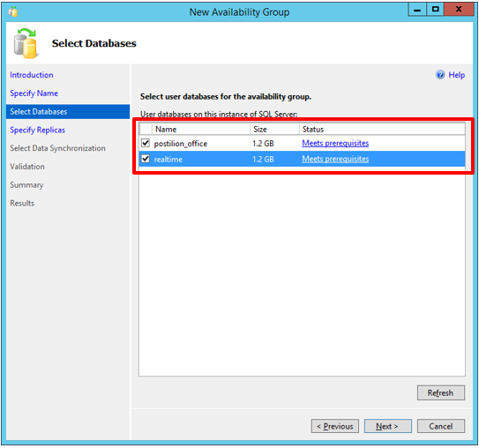The image size is (479, 448).
Task: Cancel the New Availability Group wizard
Action: (440, 426)
